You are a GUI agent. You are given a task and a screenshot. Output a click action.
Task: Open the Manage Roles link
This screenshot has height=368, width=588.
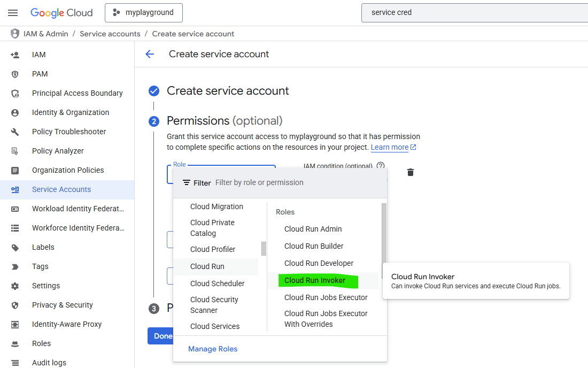[213, 349]
